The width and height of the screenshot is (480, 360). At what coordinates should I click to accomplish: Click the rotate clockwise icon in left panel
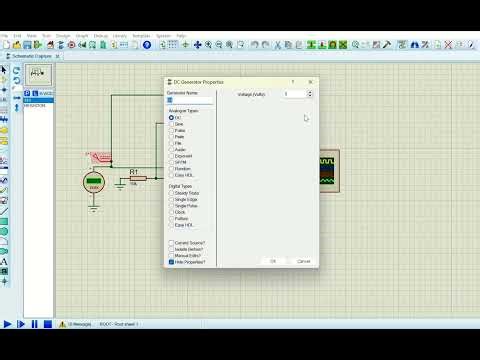[x=16, y=70]
